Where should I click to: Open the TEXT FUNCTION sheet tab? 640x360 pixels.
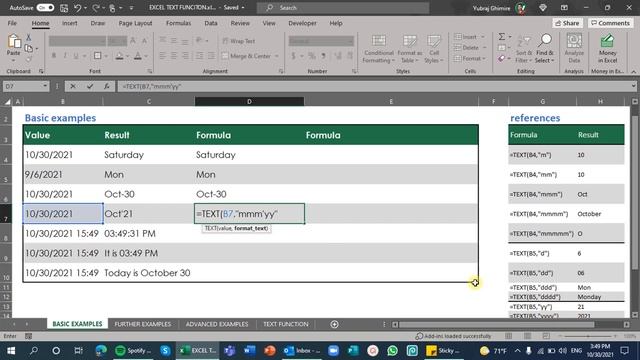click(286, 324)
